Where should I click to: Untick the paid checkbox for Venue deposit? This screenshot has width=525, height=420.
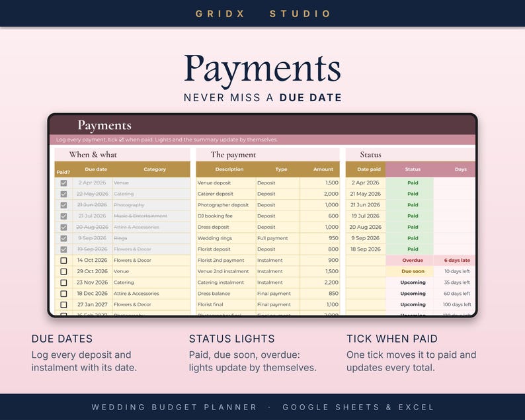[x=63, y=183]
